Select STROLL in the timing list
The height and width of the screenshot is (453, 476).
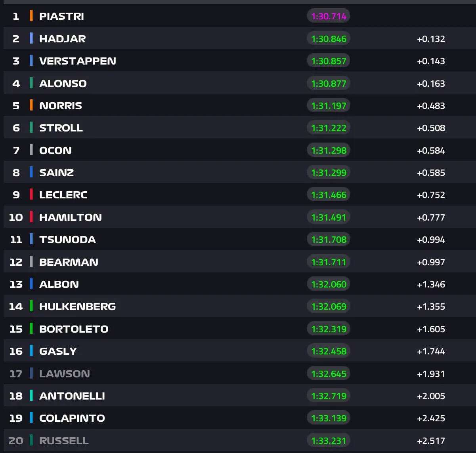point(61,128)
